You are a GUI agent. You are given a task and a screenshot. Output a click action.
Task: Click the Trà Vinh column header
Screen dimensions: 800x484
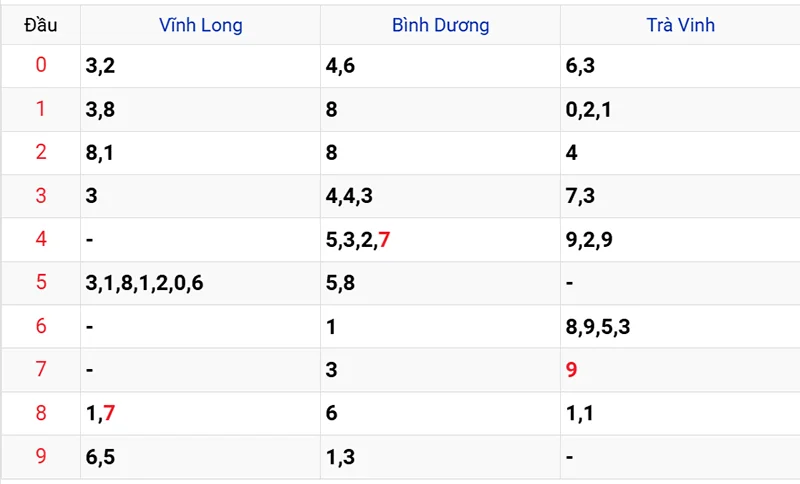pos(680,25)
